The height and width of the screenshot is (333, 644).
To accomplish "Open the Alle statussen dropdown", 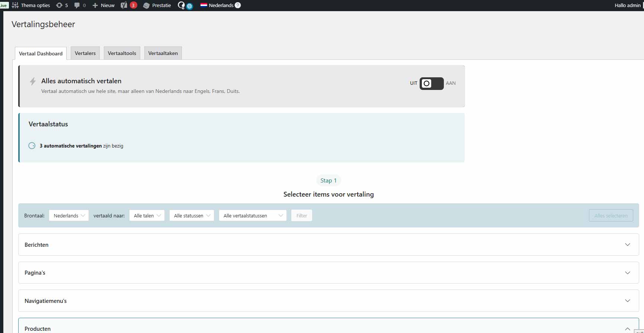I will [x=192, y=216].
